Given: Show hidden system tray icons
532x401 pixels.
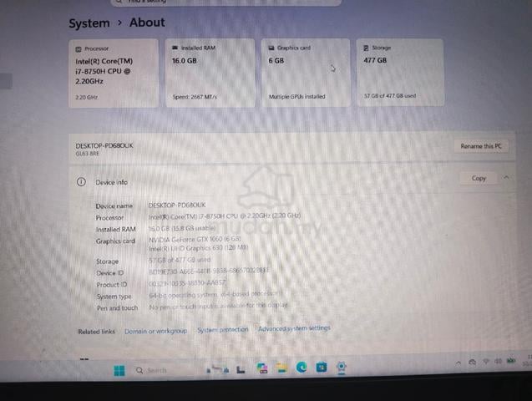Looking at the screenshot, I should click(458, 363).
